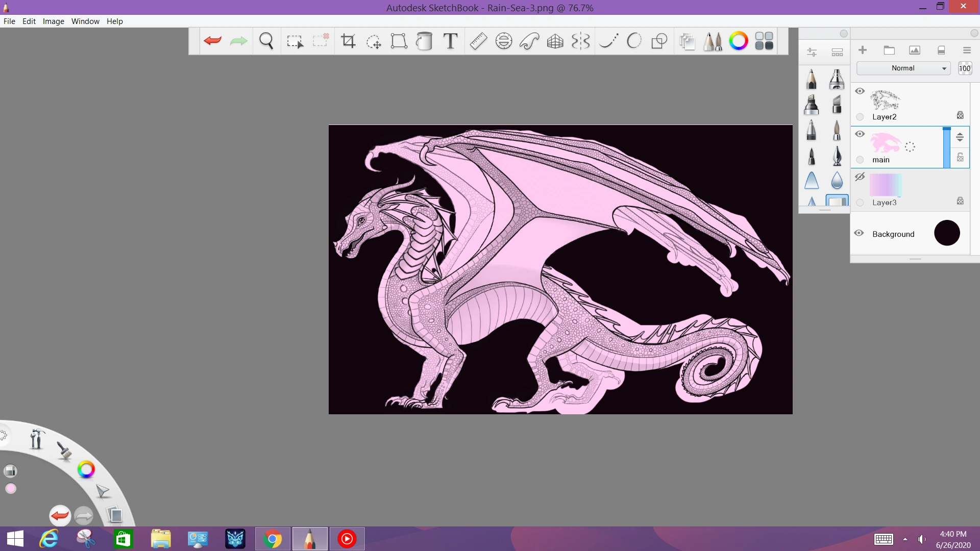The height and width of the screenshot is (551, 980).
Task: Select the Crop tool in toolbar
Action: point(348,41)
